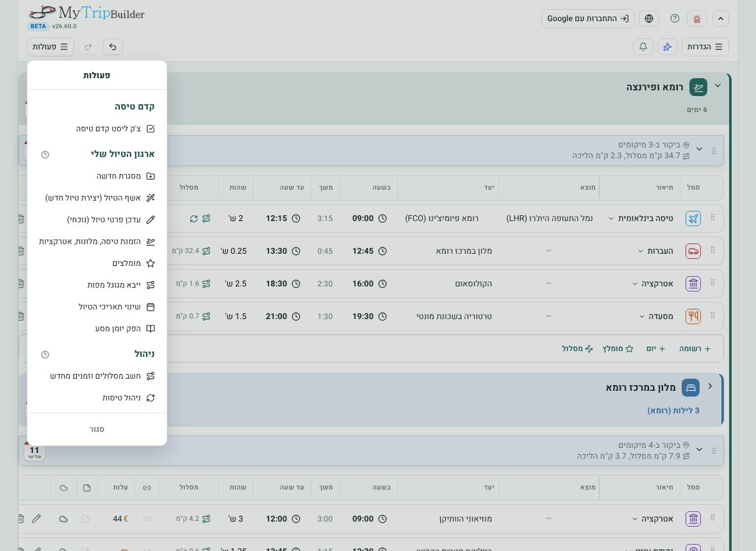Open the notifications bell

point(643,47)
